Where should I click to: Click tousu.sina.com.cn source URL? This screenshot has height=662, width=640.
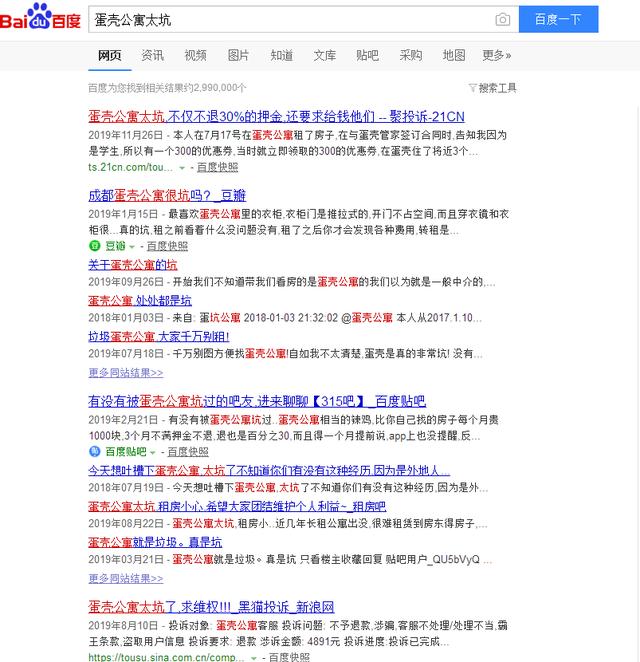pos(166,657)
